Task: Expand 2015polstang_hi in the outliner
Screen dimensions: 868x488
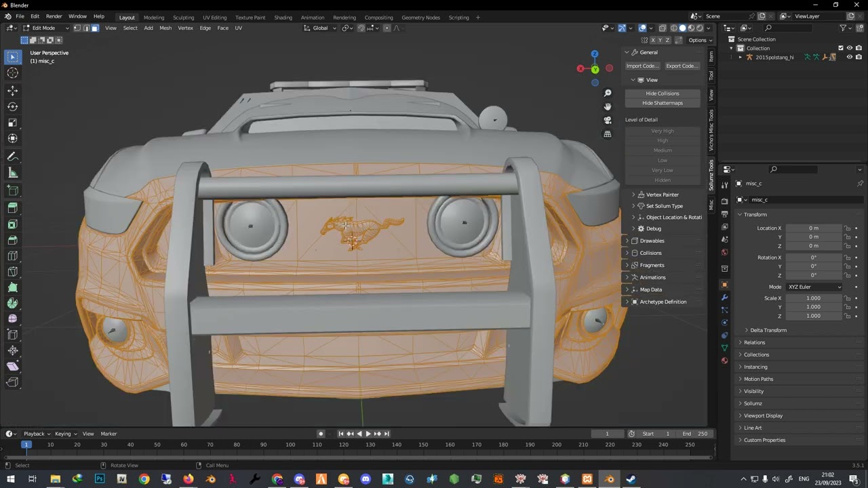Action: (741, 58)
